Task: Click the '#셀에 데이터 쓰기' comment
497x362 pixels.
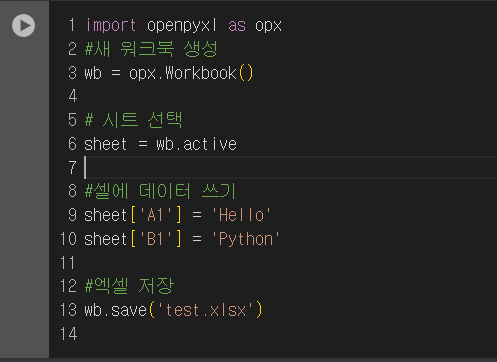Action: [160, 191]
